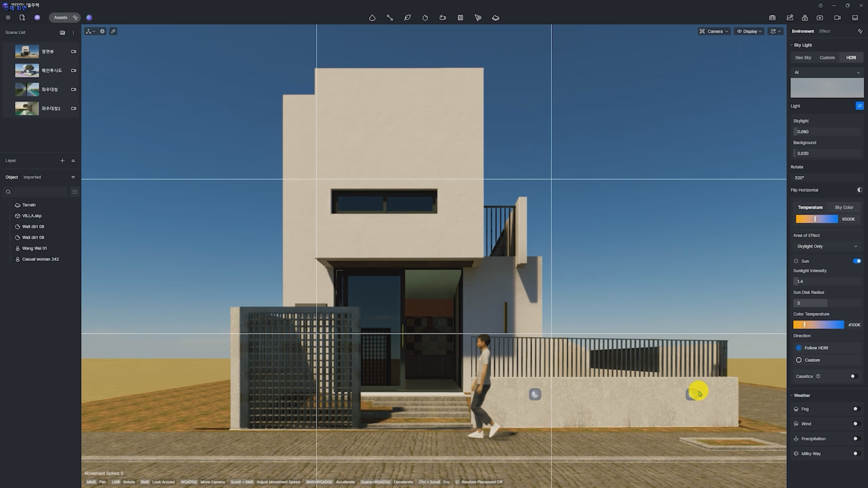Viewport: 868px width, 488px height.
Task: Select Follow HDRI direction option
Action: 799,348
